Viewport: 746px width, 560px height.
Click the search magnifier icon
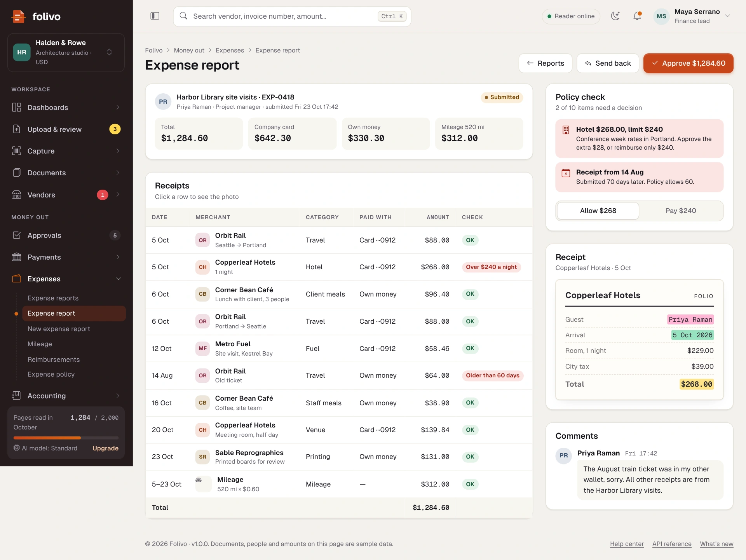(183, 16)
